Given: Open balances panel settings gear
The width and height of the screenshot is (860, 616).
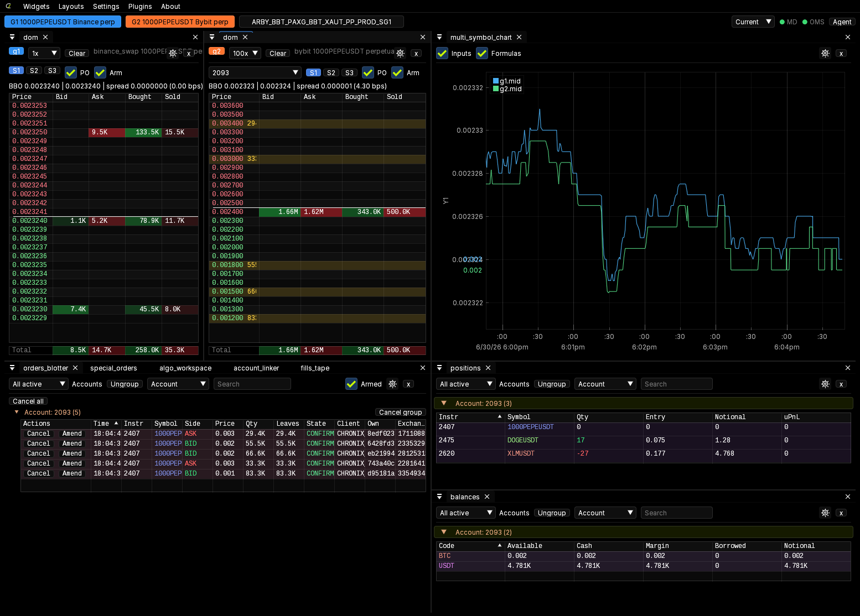Looking at the screenshot, I should point(825,513).
